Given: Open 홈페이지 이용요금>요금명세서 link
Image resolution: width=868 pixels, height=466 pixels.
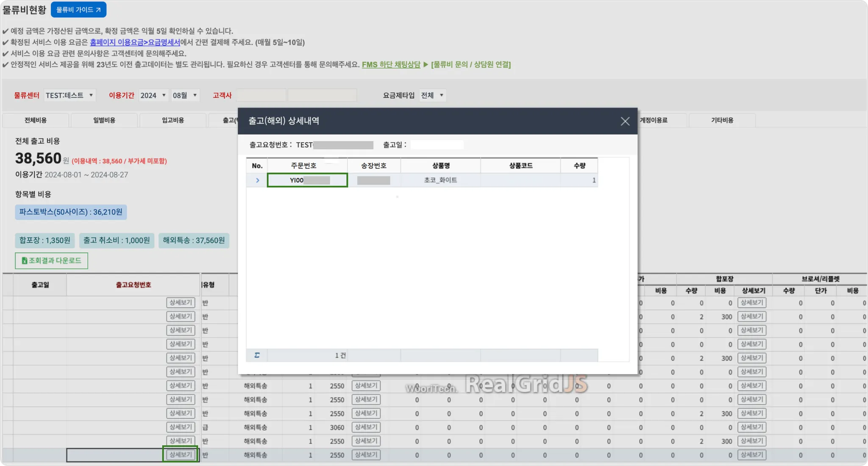Looking at the screenshot, I should [135, 42].
